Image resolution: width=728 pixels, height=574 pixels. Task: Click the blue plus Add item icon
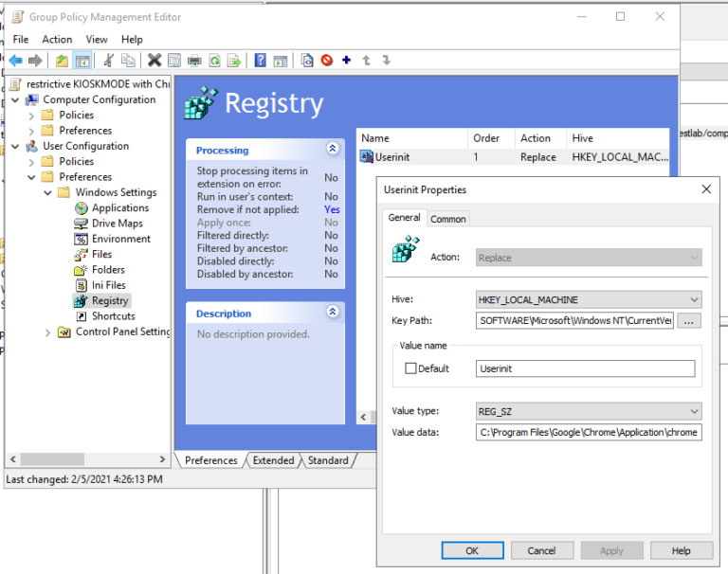tap(346, 61)
